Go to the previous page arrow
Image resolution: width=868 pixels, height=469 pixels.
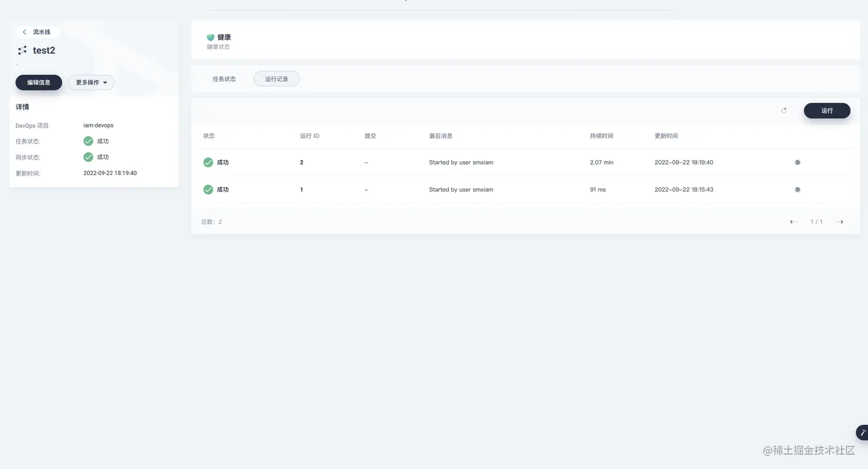794,222
